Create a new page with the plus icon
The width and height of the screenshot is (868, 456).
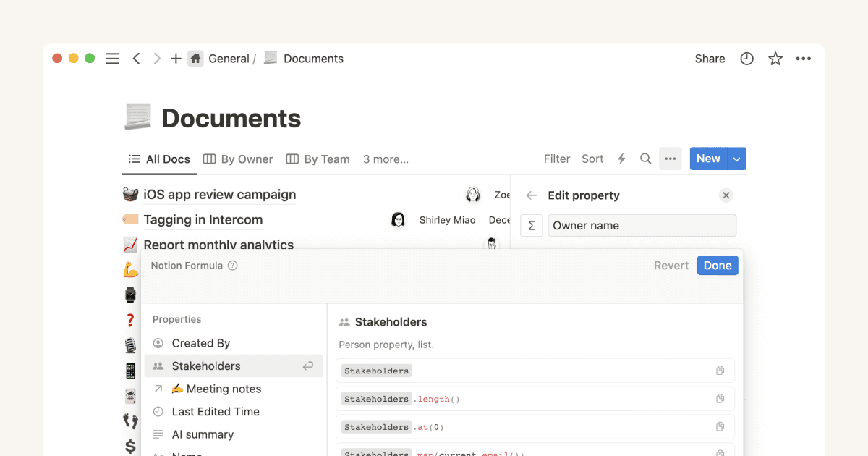pyautogui.click(x=176, y=59)
